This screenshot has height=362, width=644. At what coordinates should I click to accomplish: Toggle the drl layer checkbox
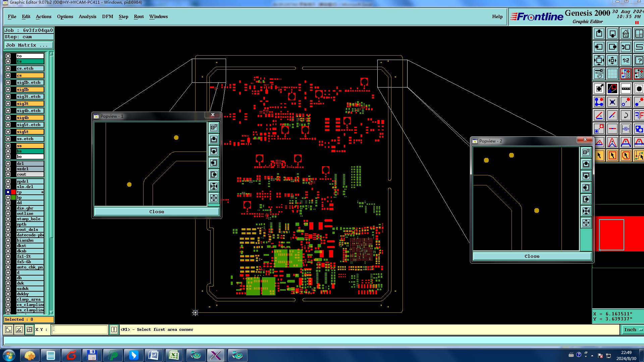(x=8, y=164)
